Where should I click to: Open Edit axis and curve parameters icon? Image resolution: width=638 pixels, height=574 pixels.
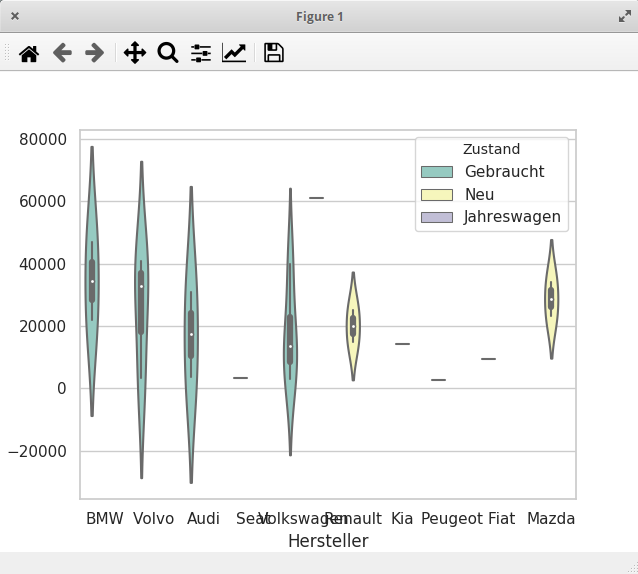(x=234, y=53)
